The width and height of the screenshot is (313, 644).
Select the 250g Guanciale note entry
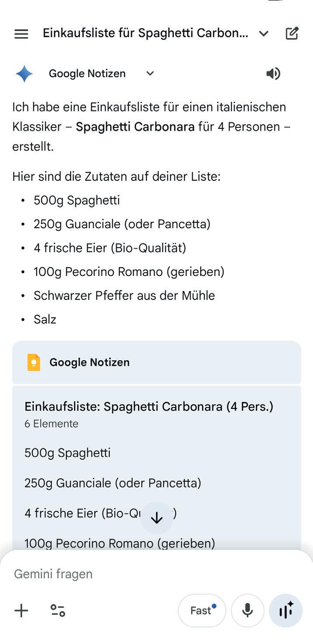click(113, 483)
